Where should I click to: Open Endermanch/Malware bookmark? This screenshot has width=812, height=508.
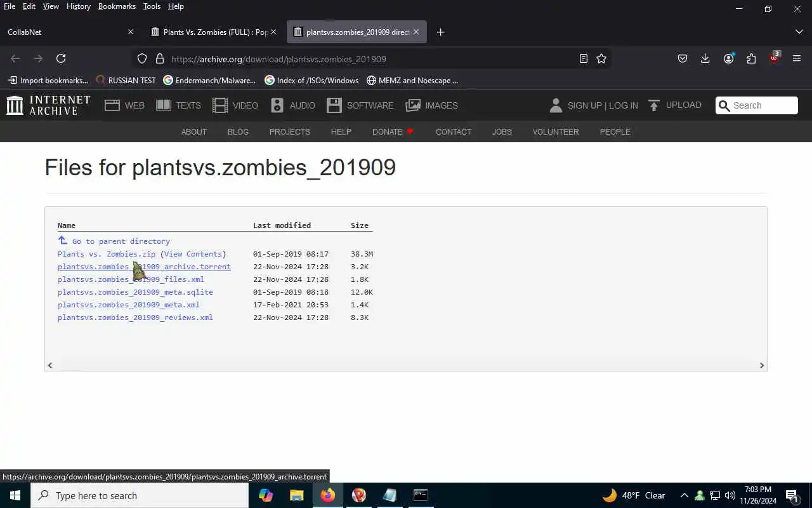coord(209,80)
